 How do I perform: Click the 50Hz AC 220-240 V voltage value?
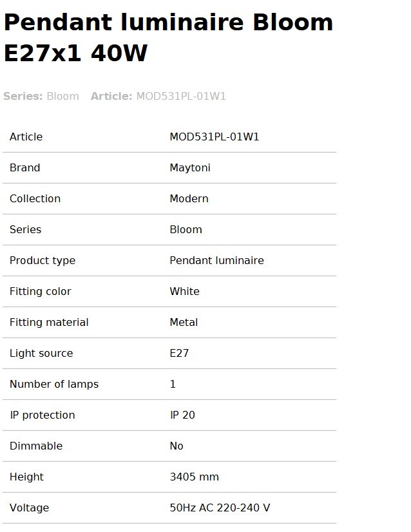(220, 508)
